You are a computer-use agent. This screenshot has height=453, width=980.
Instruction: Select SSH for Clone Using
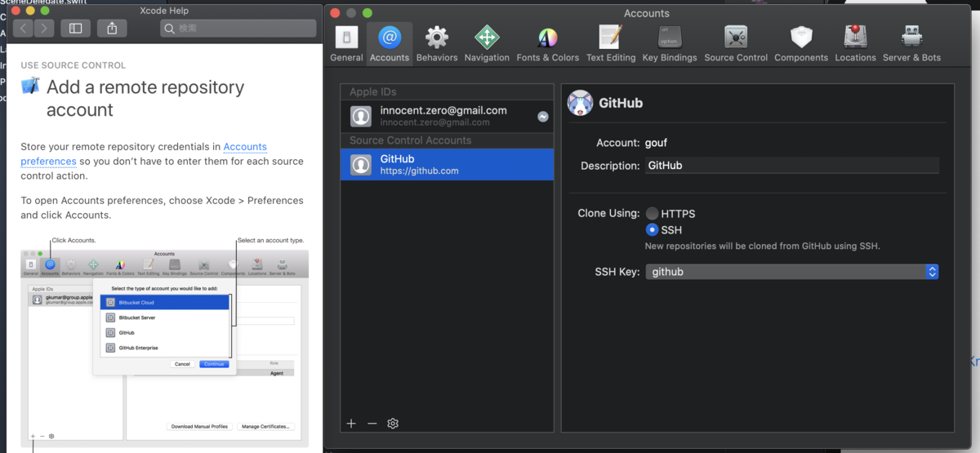[652, 230]
